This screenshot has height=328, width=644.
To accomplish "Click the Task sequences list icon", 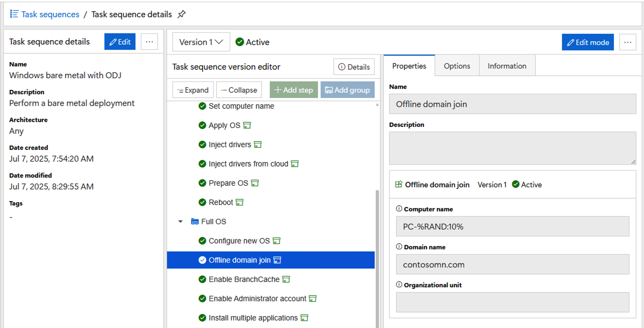I will [14, 14].
